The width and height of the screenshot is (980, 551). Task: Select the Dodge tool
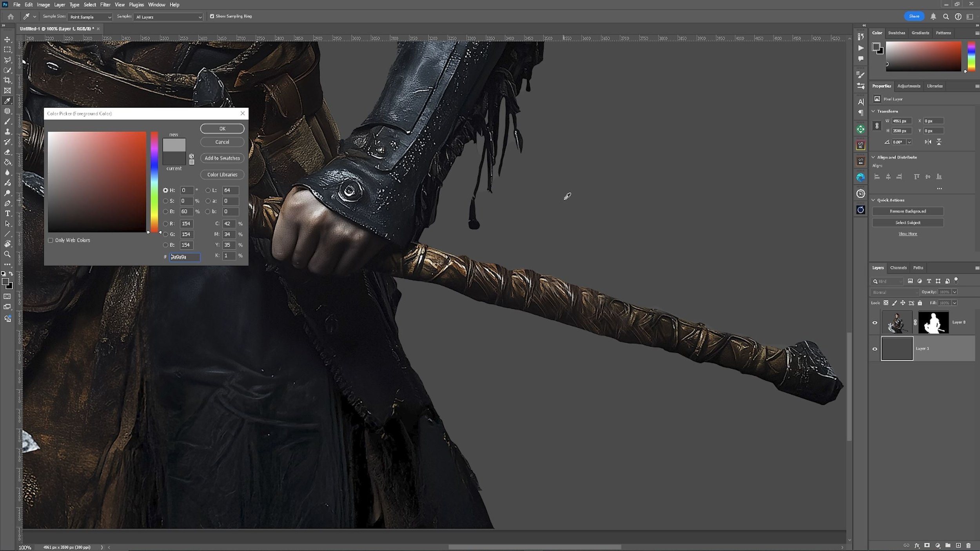(x=7, y=193)
